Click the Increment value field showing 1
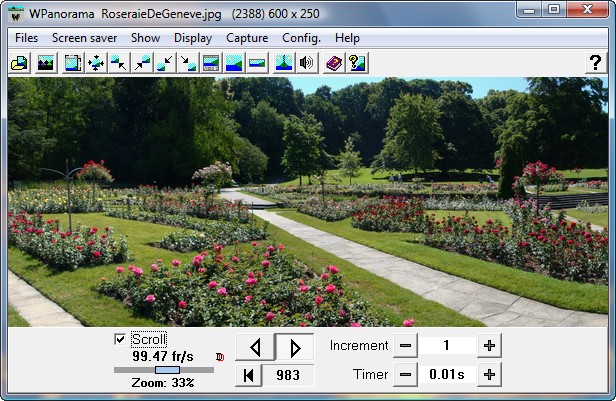616x401 pixels. pos(447,346)
